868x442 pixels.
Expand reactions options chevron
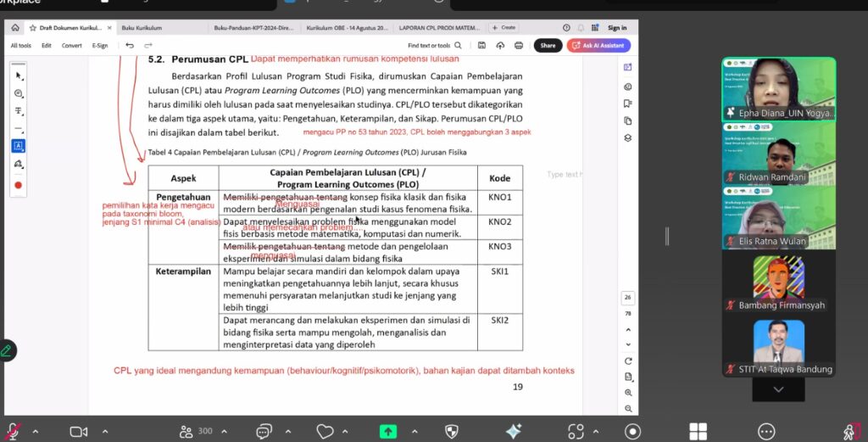(345, 431)
